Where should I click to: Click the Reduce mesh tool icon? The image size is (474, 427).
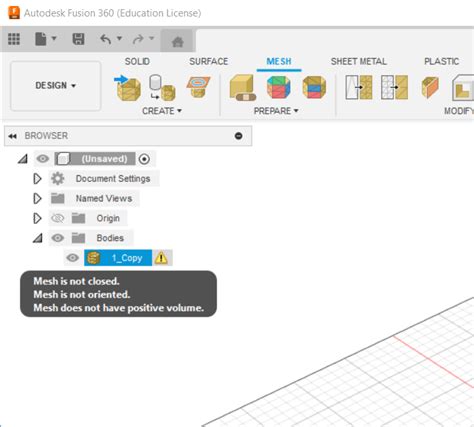pyautogui.click(x=395, y=87)
